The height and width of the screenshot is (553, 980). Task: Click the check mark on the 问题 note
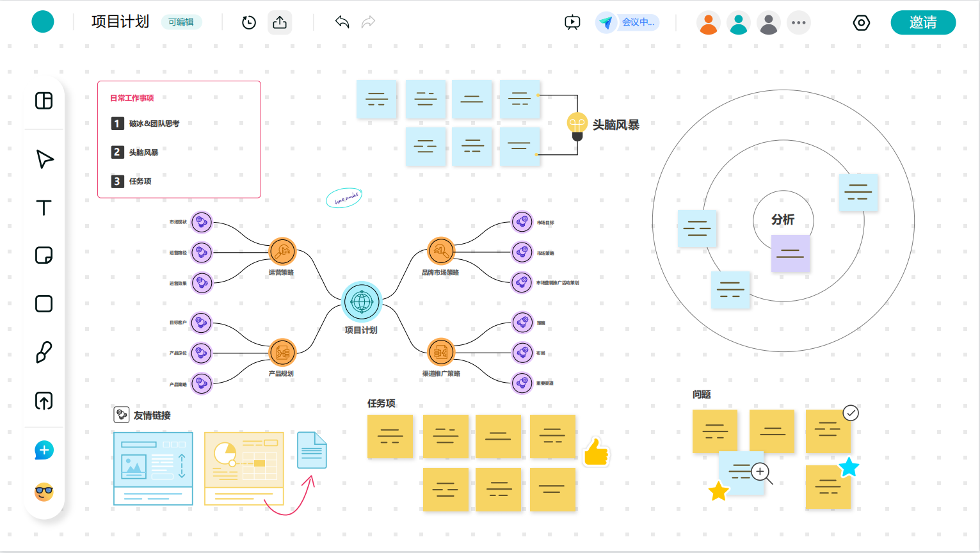pos(851,413)
